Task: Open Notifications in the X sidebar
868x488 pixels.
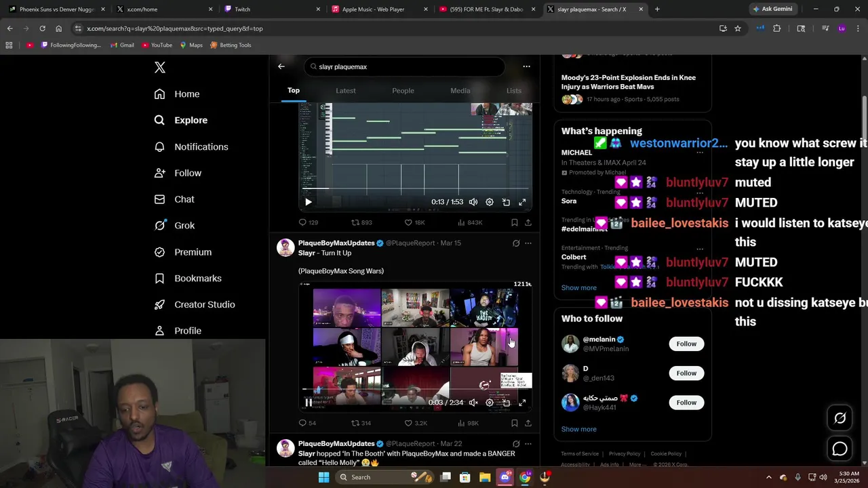Action: pyautogui.click(x=191, y=146)
